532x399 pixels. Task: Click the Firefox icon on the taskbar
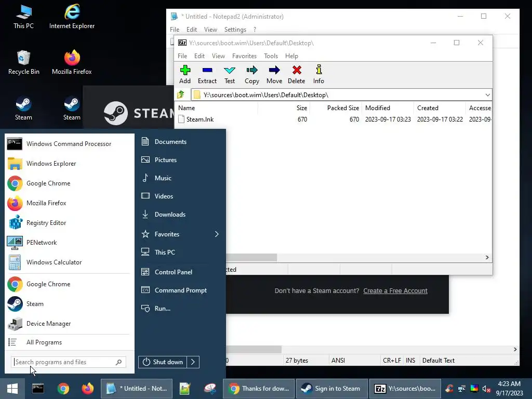point(87,389)
